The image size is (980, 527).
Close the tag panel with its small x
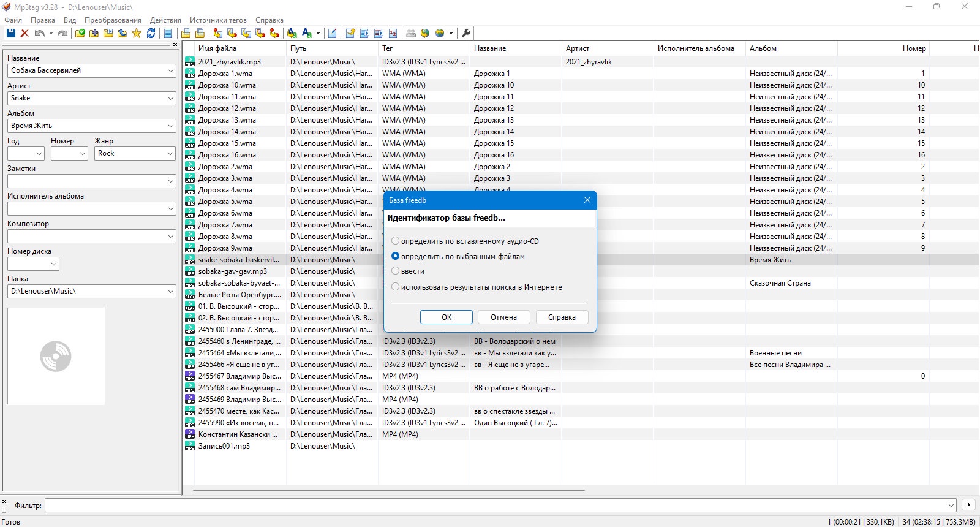point(175,44)
